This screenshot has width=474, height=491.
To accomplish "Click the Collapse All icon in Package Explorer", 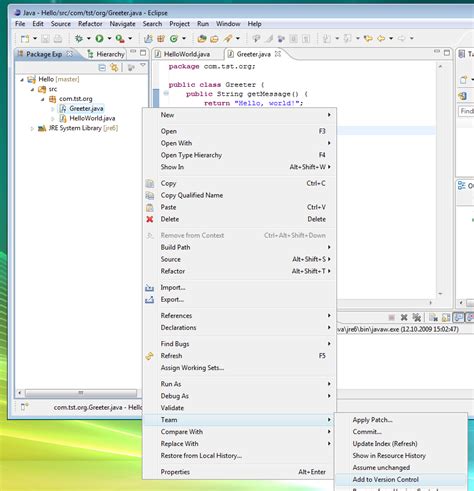I will [x=102, y=68].
